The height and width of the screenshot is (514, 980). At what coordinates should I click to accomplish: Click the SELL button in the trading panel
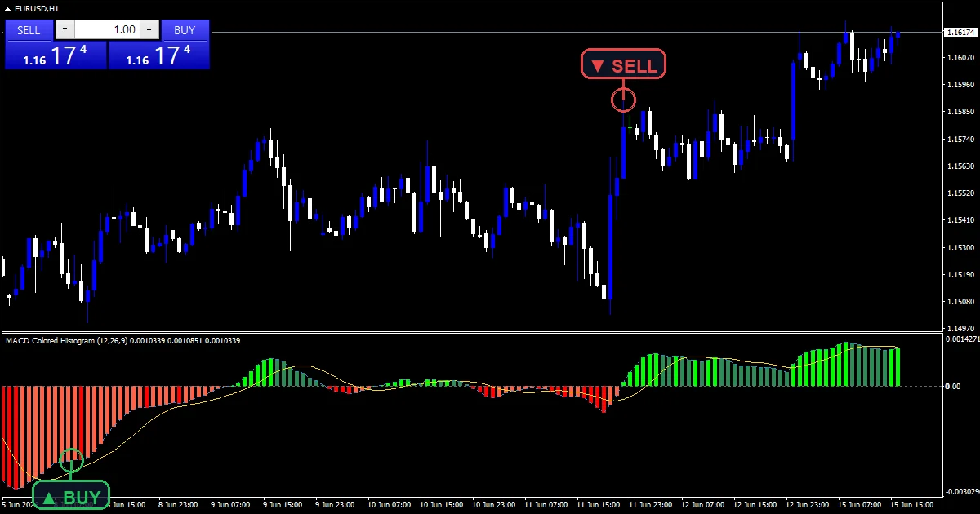(x=29, y=30)
